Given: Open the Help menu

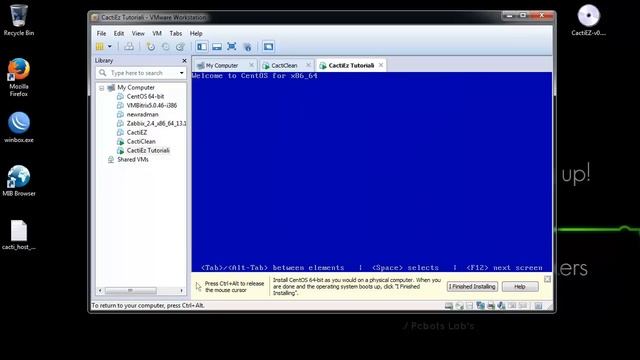Looking at the screenshot, I should click(x=196, y=33).
